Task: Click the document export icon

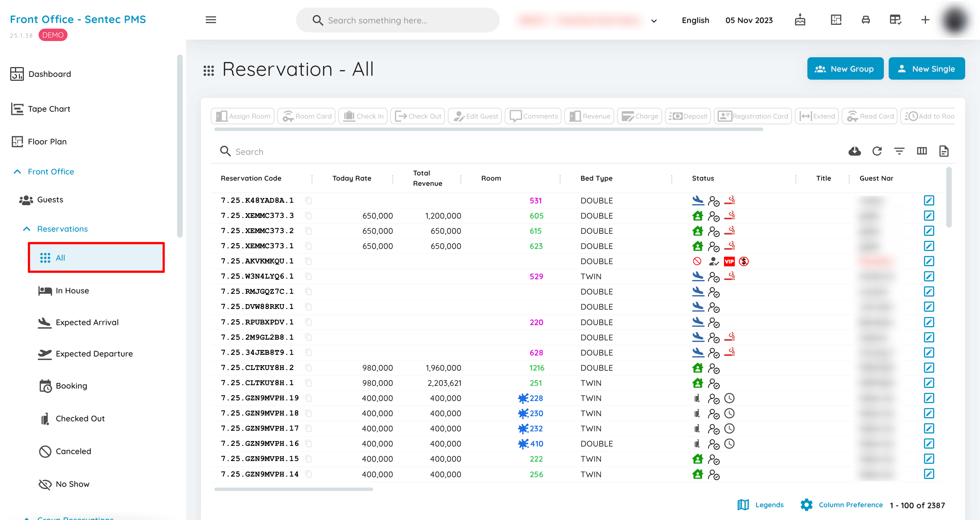Action: pyautogui.click(x=943, y=151)
